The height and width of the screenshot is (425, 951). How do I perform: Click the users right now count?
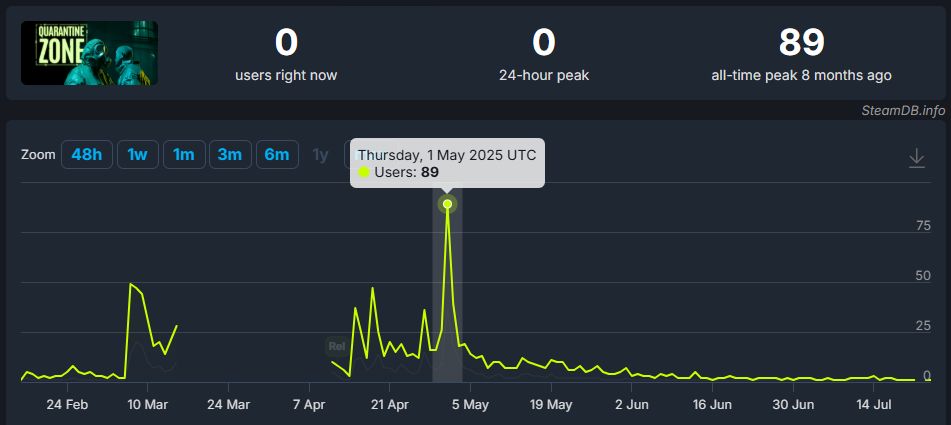286,43
